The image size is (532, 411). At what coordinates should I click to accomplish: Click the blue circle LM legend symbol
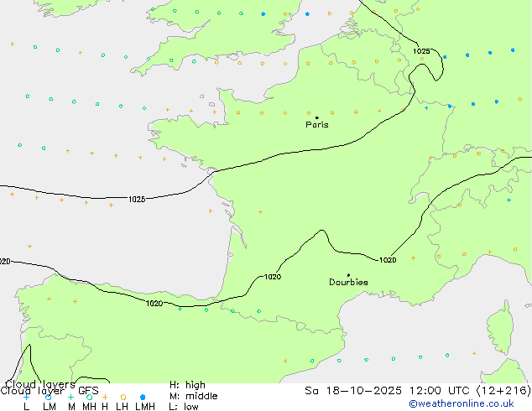point(49,397)
